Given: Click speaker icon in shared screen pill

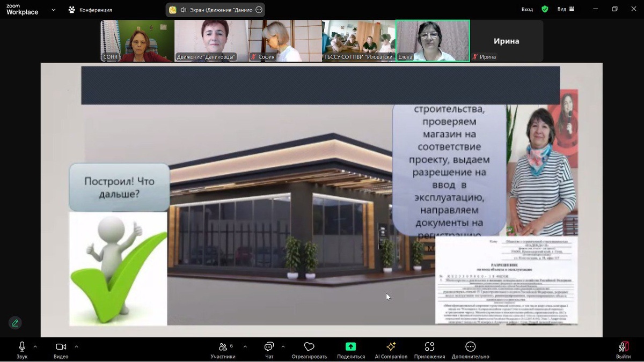Looking at the screenshot, I should (x=184, y=10).
